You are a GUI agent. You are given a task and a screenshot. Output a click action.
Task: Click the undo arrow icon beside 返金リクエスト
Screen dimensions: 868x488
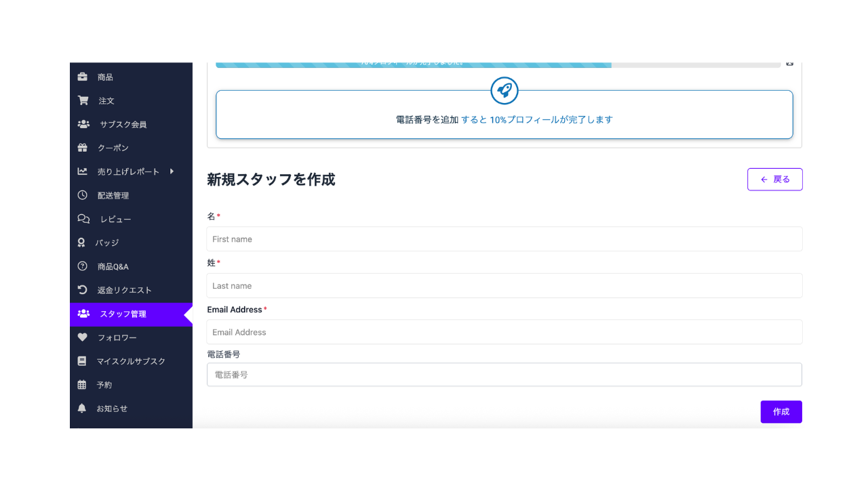(x=83, y=290)
